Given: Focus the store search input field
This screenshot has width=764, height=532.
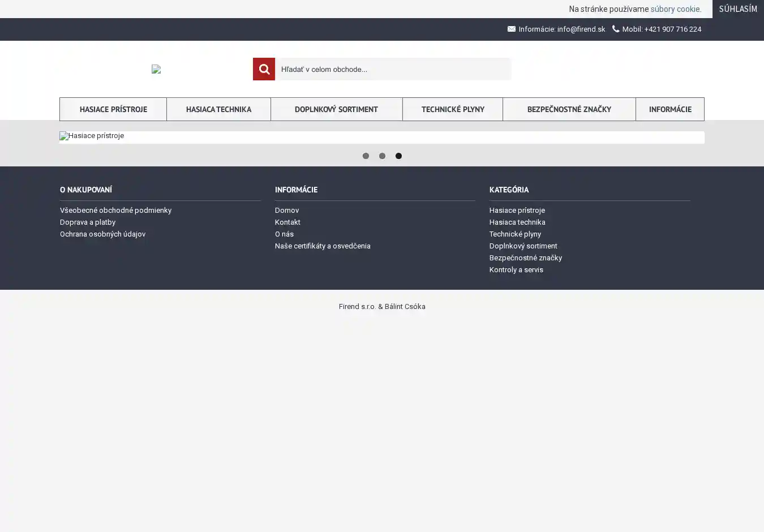Looking at the screenshot, I should pos(393,69).
